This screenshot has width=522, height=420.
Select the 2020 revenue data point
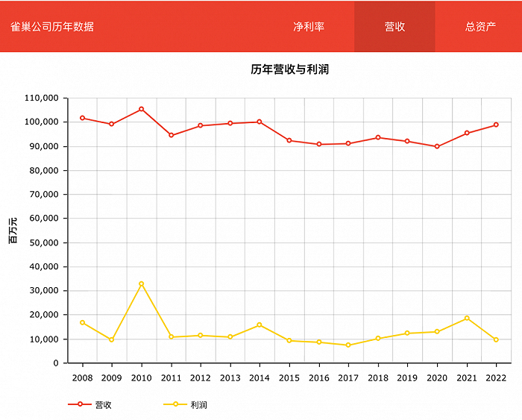(x=437, y=146)
